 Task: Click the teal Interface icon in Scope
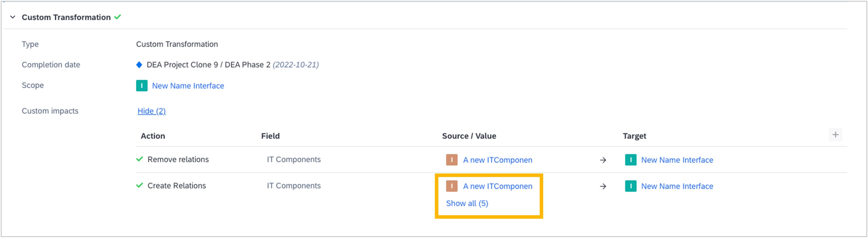click(x=142, y=86)
